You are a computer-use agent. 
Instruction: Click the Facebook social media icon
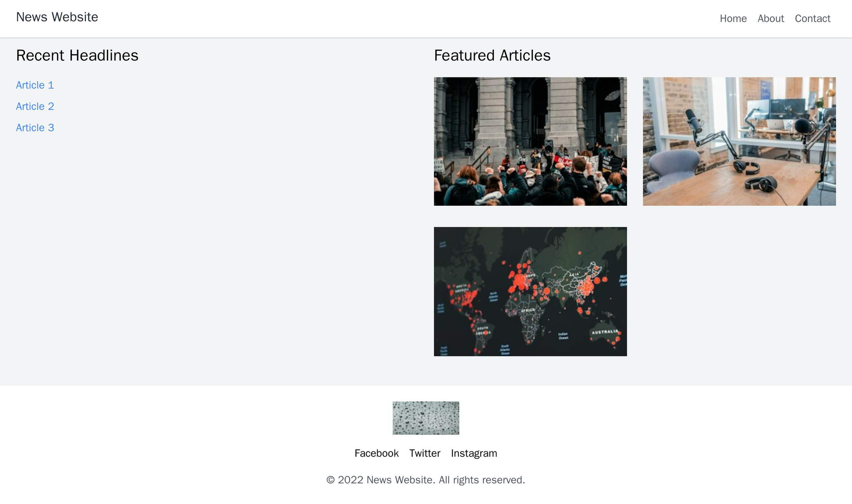[x=377, y=453]
